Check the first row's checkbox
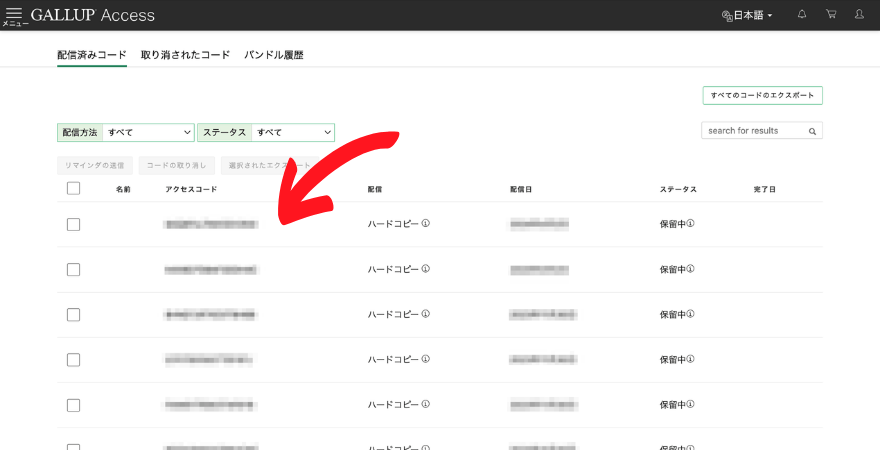Viewport: 880px width, 450px height. pyautogui.click(x=74, y=224)
